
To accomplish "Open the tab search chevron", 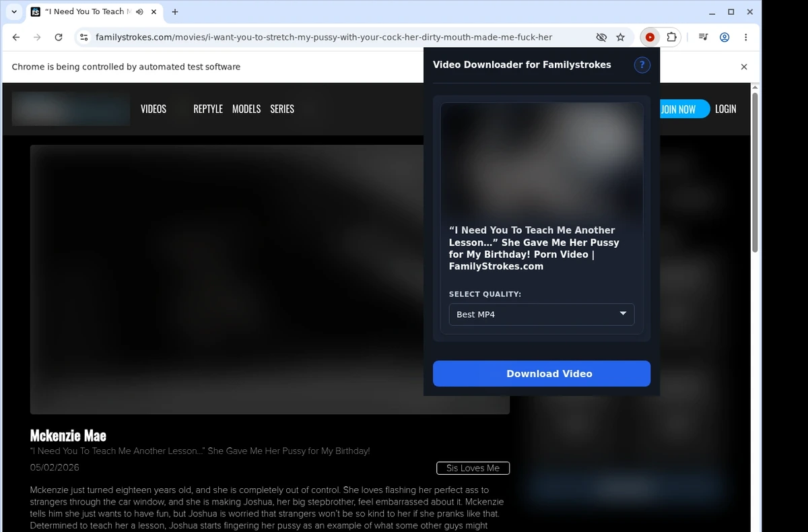I will [x=14, y=11].
